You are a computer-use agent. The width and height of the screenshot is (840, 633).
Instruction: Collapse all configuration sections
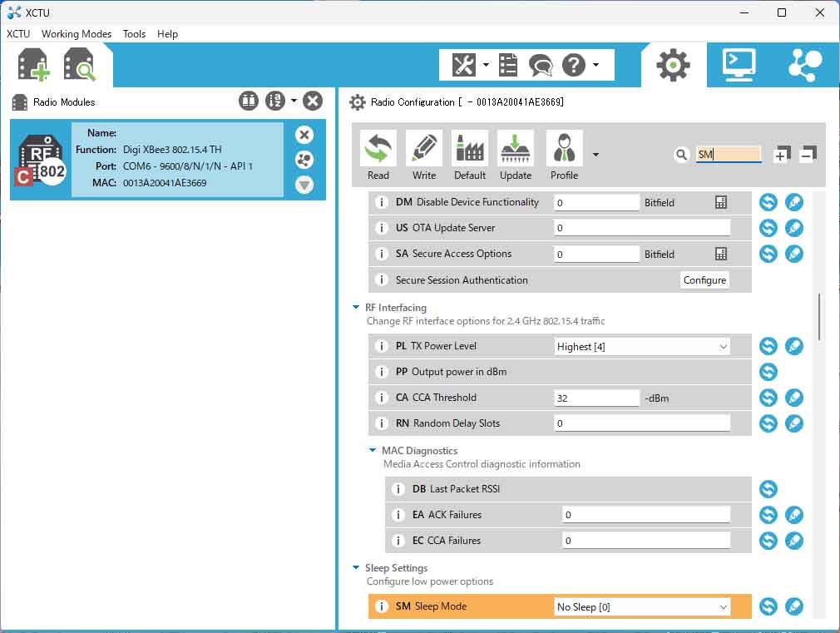point(808,155)
